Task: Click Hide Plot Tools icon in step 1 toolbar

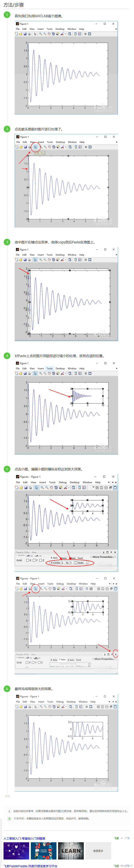Action: click(85, 34)
